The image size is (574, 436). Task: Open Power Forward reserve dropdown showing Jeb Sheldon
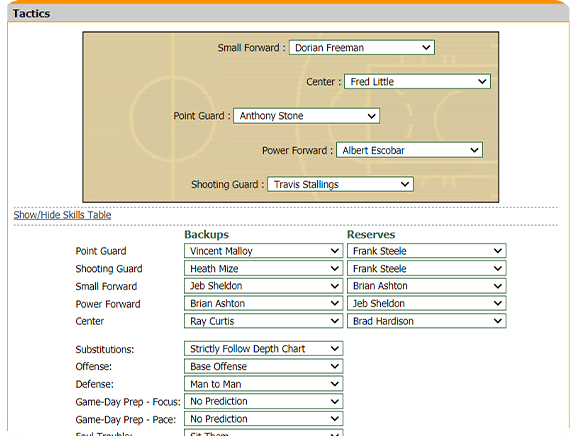coord(426,303)
